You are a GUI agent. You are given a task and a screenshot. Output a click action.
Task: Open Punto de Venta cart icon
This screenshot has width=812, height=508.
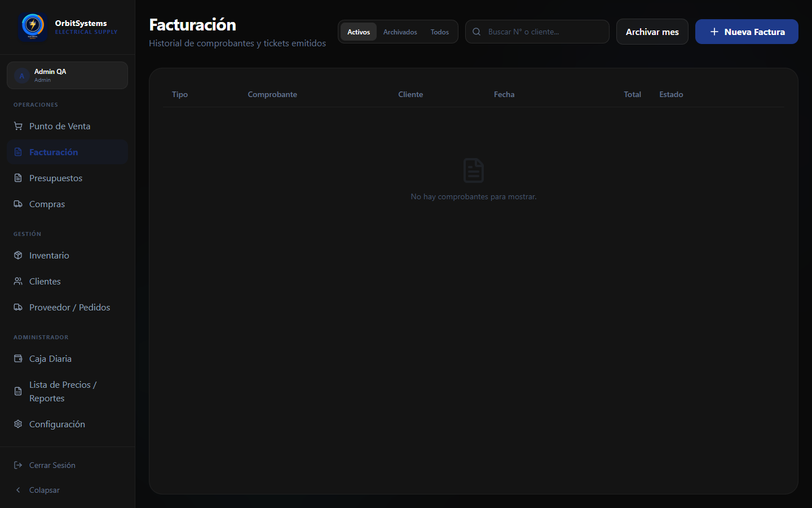point(18,126)
